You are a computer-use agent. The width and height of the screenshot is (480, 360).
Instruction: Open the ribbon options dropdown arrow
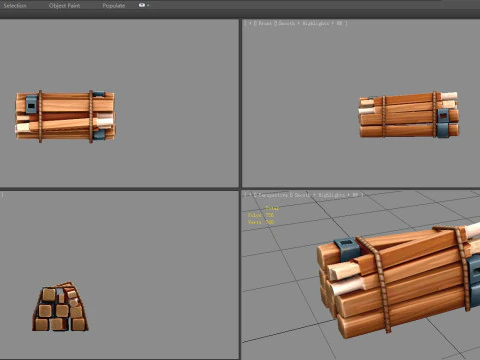coord(148,5)
